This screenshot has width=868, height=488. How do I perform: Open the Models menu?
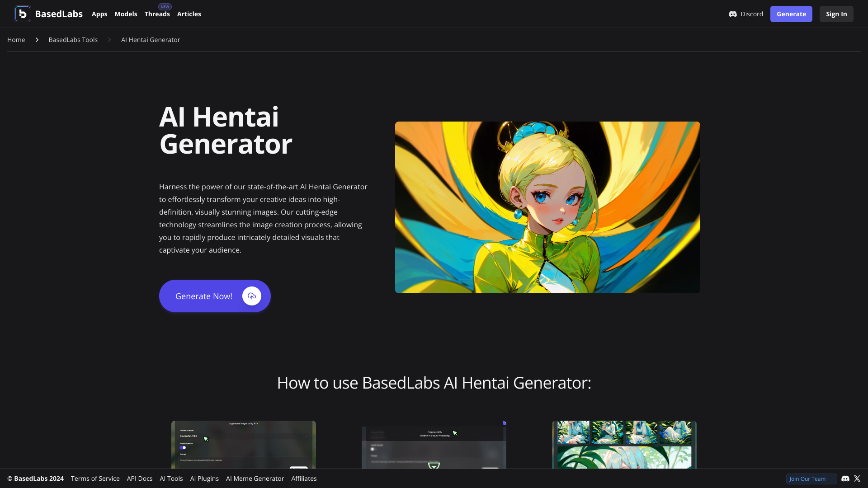126,14
